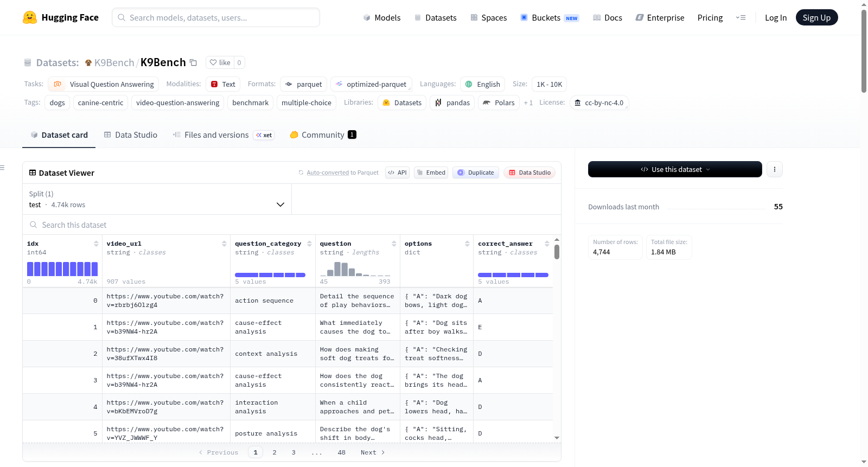Expand the additional navigation menu icon
This screenshot has height=467, width=868.
coord(741,17)
